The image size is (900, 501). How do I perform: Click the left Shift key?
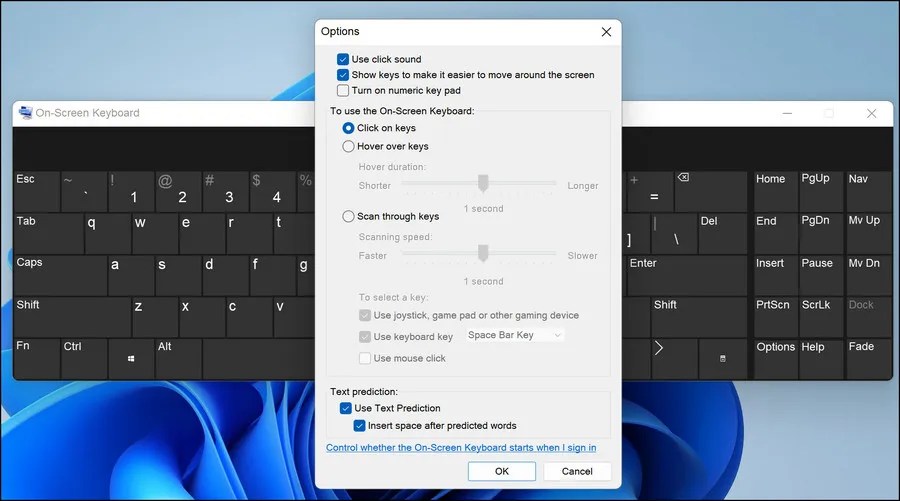click(x=72, y=317)
